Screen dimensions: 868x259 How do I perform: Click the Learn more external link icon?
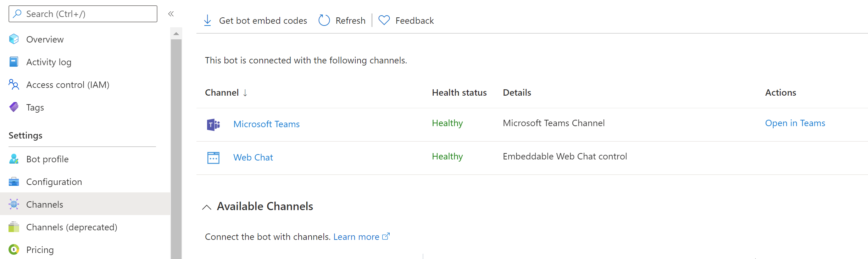[386, 236]
